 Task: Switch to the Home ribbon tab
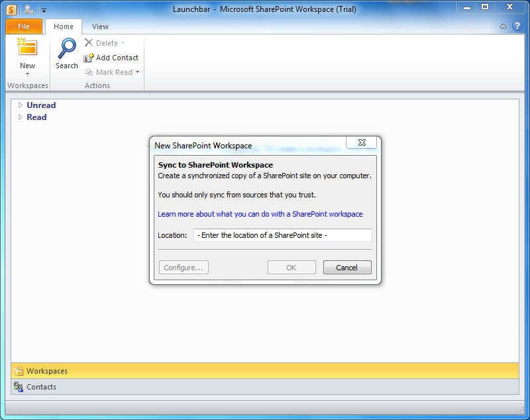(x=63, y=26)
